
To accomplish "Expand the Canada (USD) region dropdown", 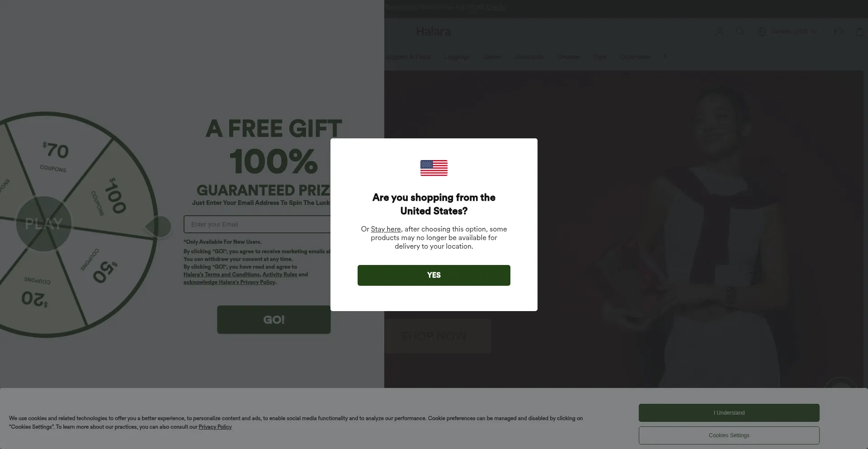I will [x=794, y=31].
